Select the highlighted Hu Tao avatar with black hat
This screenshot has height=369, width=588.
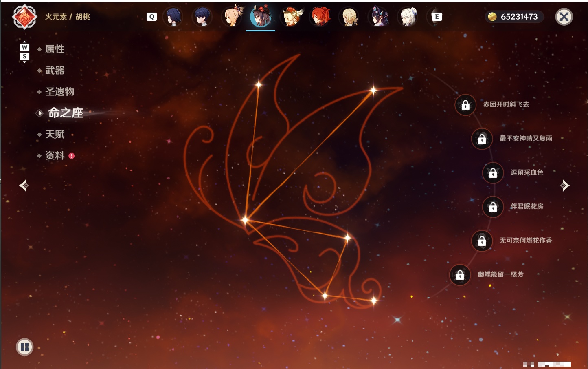[x=261, y=17]
